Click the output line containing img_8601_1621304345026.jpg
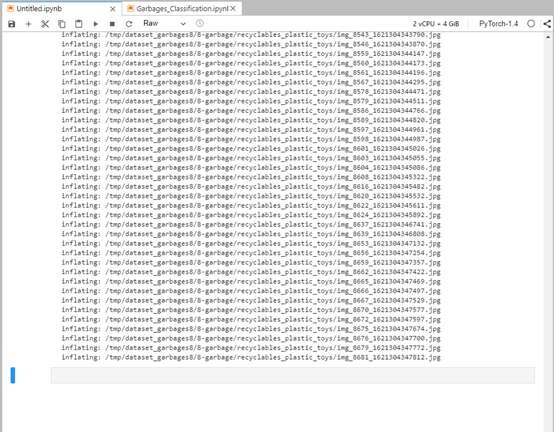The image size is (554, 432). [x=251, y=149]
